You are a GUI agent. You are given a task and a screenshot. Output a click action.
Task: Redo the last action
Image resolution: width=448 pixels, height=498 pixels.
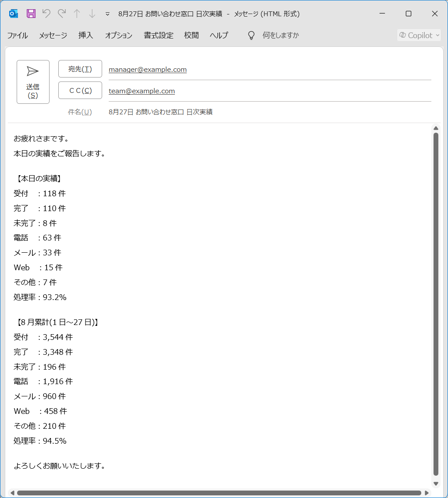coord(62,14)
